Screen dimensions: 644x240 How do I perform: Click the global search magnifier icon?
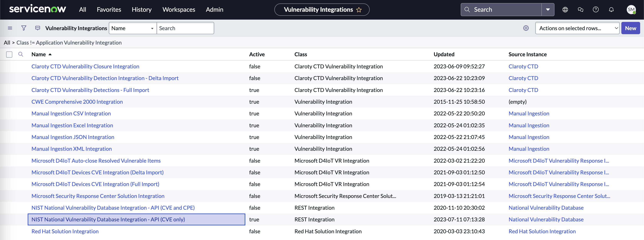(467, 9)
